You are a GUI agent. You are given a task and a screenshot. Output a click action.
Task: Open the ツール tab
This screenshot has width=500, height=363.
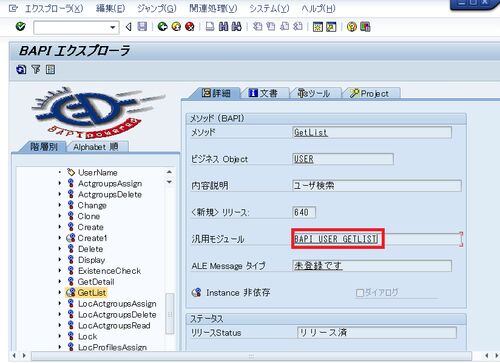(314, 93)
